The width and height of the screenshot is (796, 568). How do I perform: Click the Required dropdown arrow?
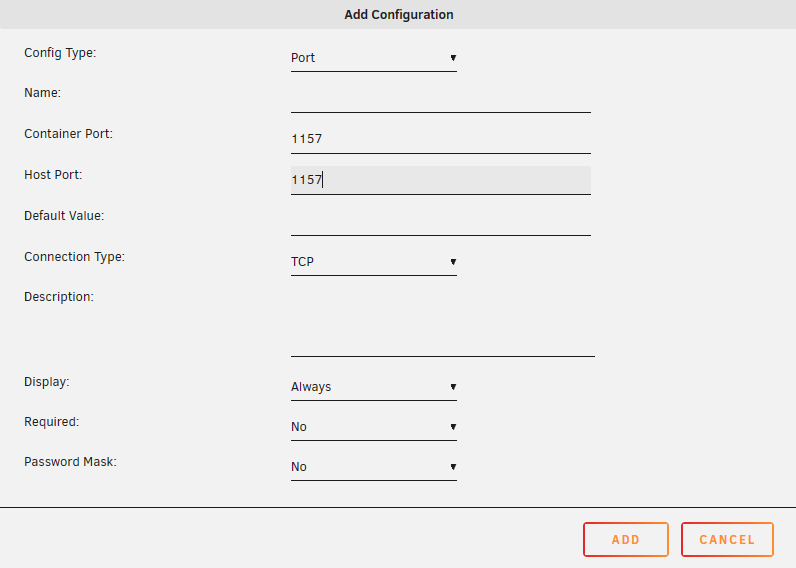point(453,427)
